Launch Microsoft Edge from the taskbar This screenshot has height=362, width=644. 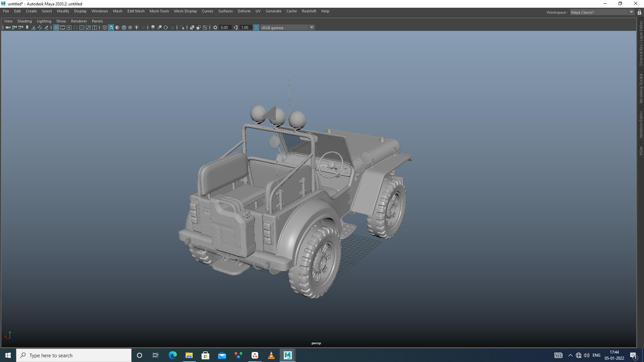tap(172, 355)
